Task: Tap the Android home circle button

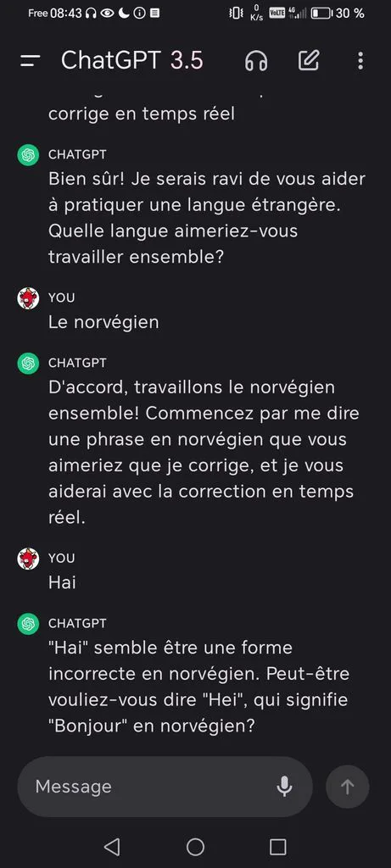Action: point(195,847)
